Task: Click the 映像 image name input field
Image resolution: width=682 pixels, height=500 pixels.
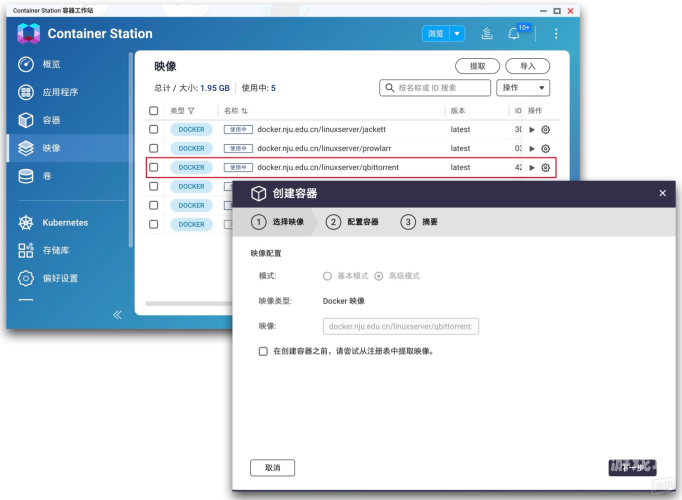Action: click(x=401, y=327)
